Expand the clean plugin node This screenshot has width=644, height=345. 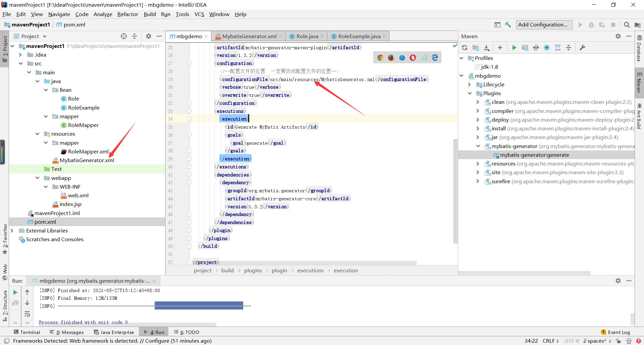[x=478, y=102]
